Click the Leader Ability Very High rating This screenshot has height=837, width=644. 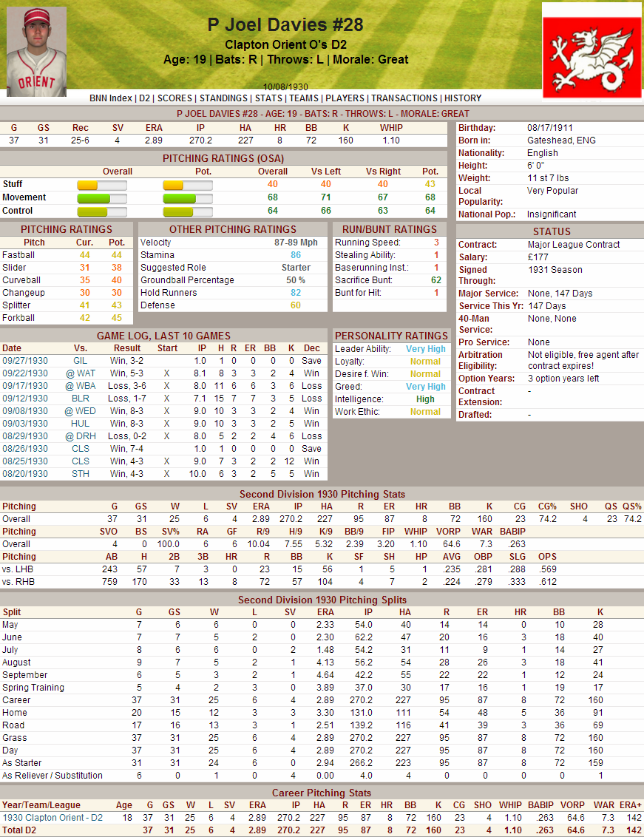point(426,348)
